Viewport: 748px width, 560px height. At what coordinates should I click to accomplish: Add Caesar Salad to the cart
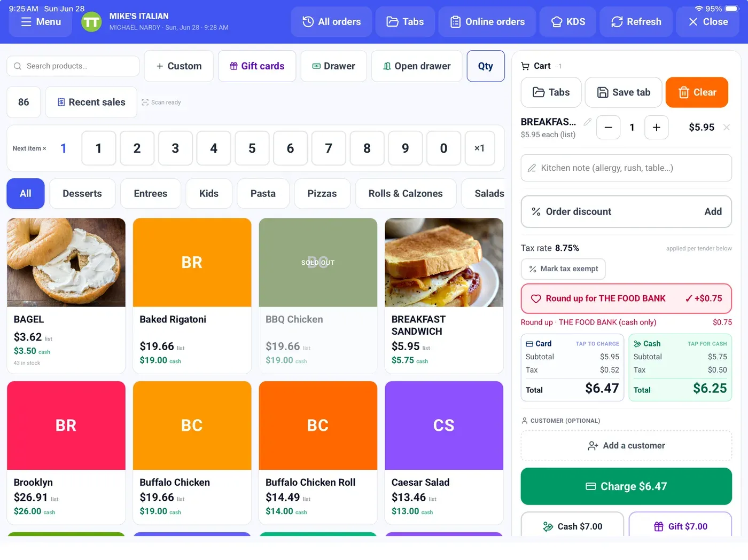[x=444, y=453]
